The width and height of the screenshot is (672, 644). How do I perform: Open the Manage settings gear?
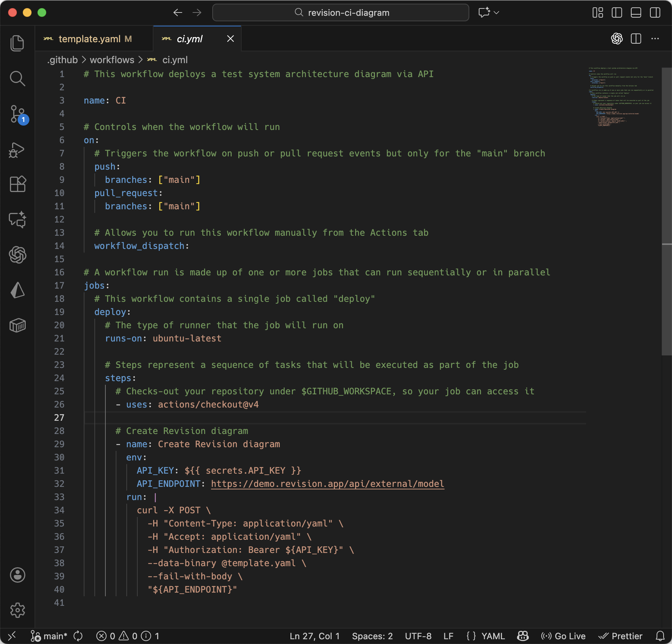click(17, 610)
